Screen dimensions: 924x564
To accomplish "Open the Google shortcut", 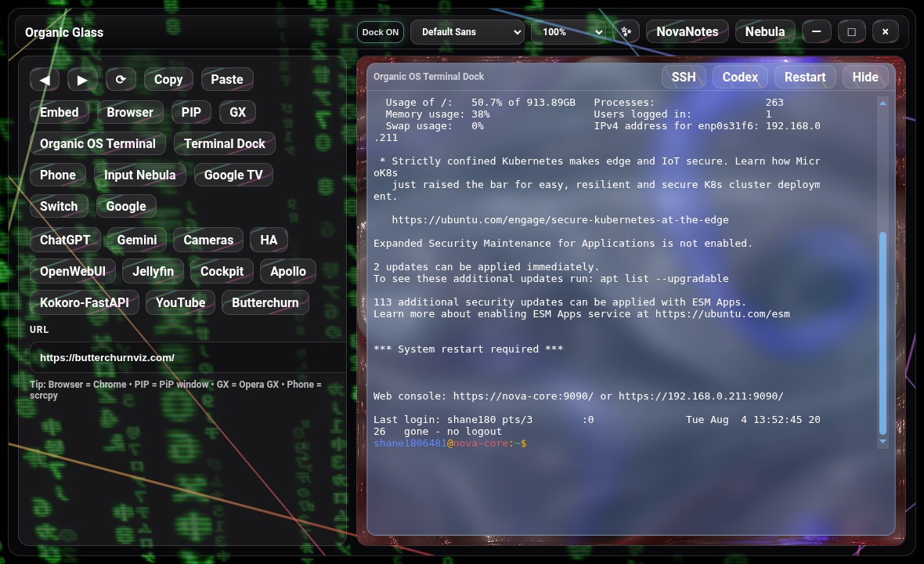I will click(126, 206).
